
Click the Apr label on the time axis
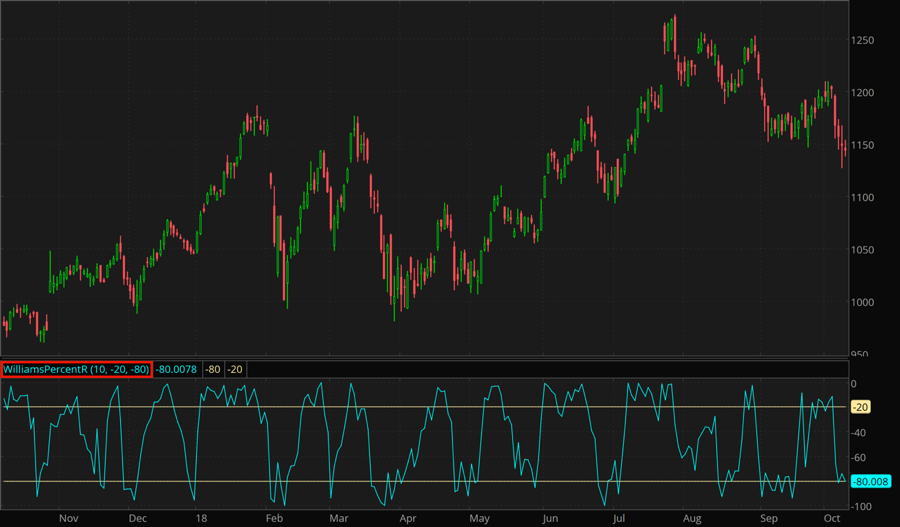(407, 519)
